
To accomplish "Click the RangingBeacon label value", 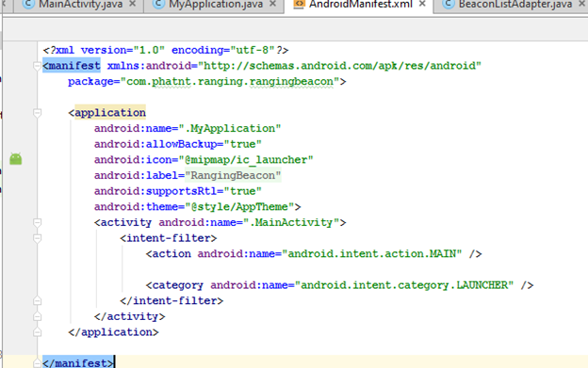I will tap(233, 176).
